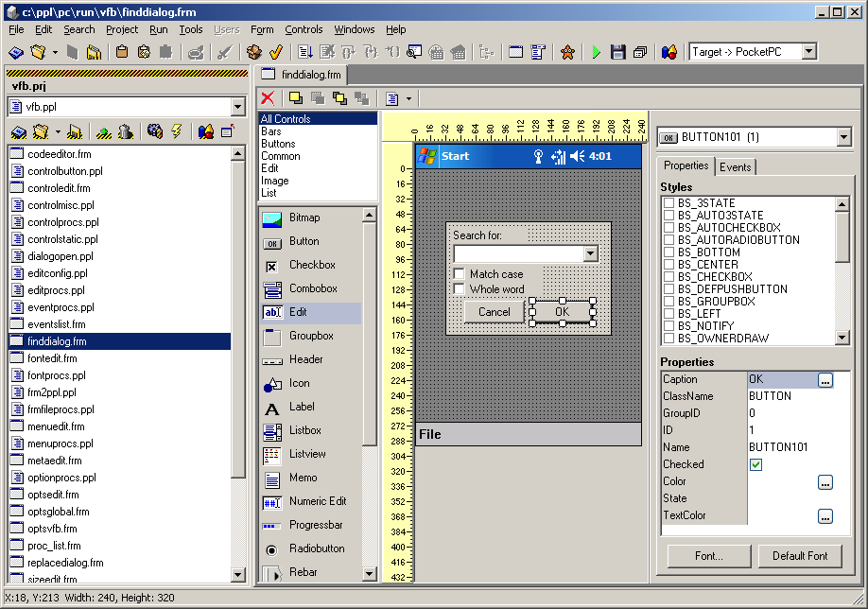
Task: Click the lightning bolt icon in project toolbar
Action: 176,131
